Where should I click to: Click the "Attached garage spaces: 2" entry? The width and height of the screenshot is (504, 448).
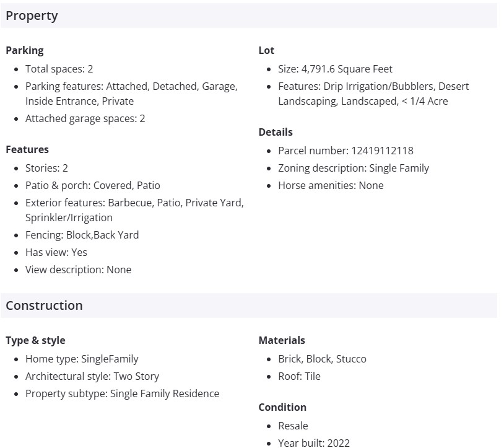(x=85, y=118)
